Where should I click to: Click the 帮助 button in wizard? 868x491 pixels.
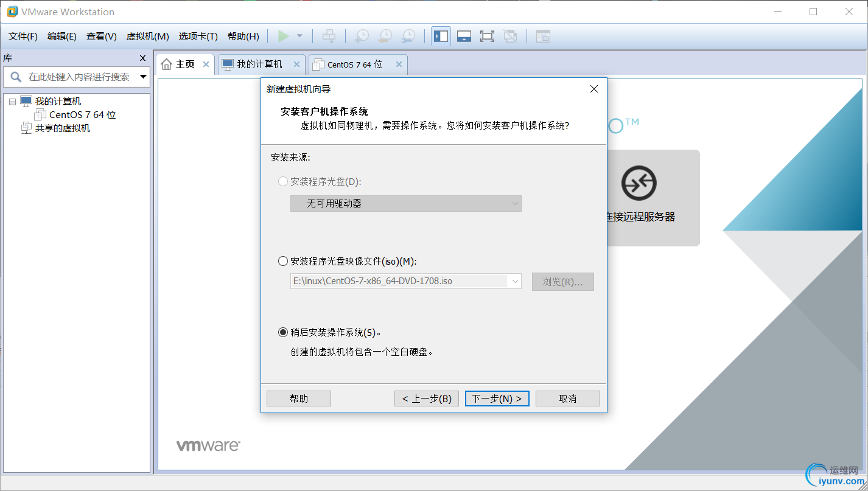pos(299,399)
